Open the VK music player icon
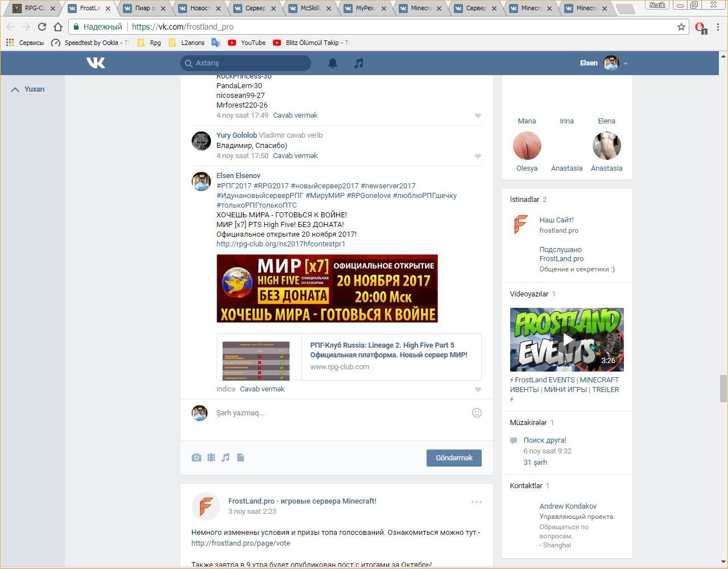The width and height of the screenshot is (728, 569). [x=358, y=63]
